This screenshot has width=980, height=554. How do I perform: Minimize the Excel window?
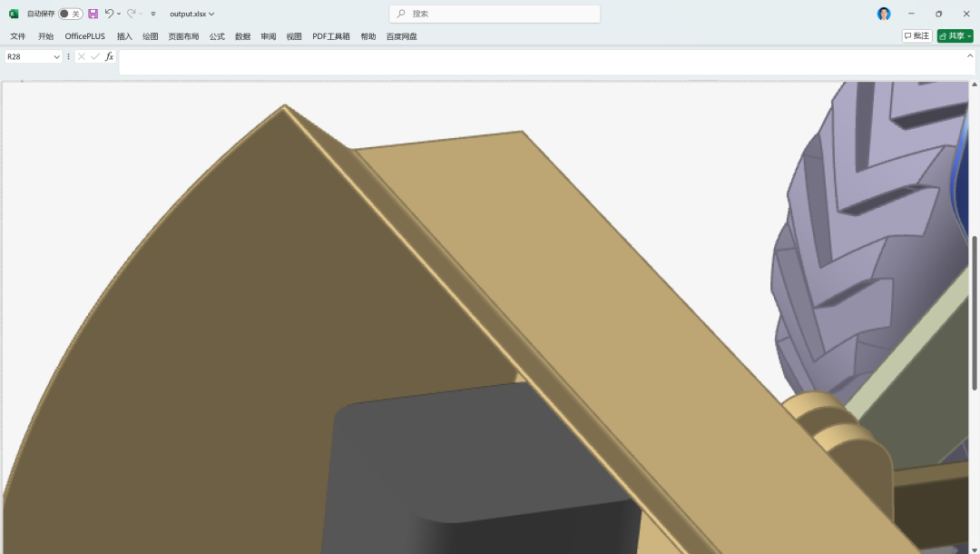[x=911, y=14]
